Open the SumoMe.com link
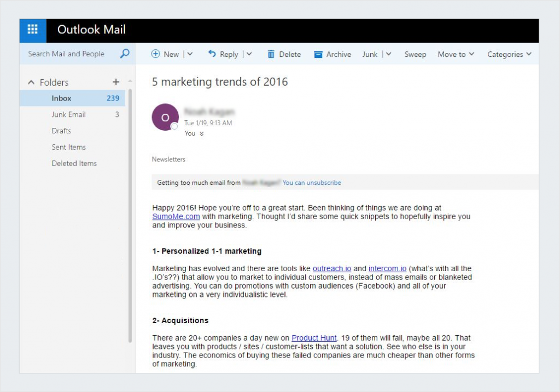The width and height of the screenshot is (560, 392). point(176,217)
